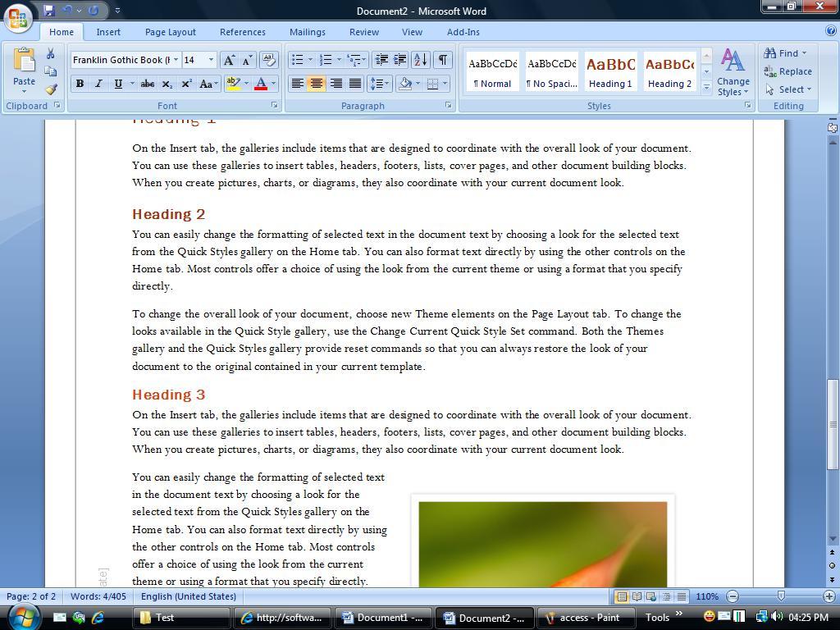Click the Grow Font icon
840x630 pixels.
click(x=229, y=60)
